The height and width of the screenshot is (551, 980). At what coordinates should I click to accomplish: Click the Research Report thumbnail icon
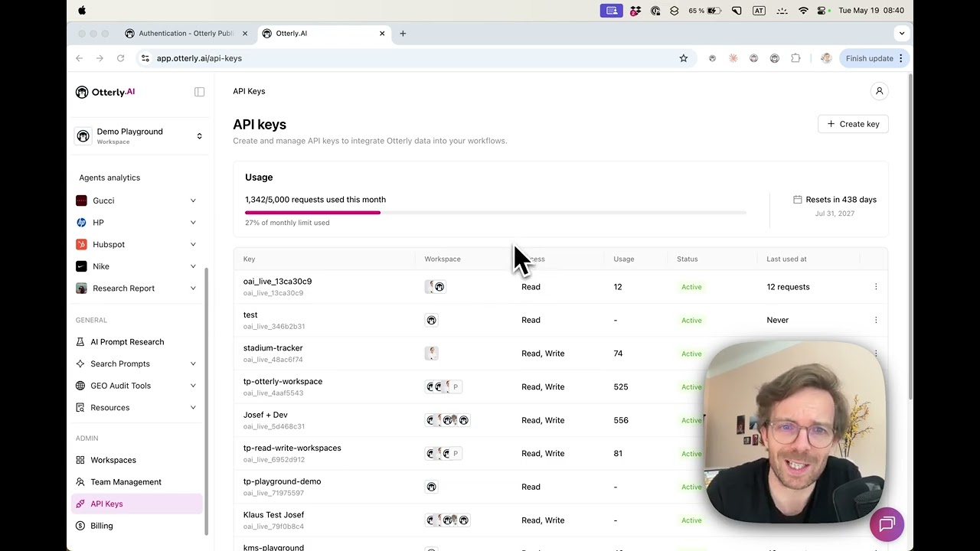click(81, 289)
